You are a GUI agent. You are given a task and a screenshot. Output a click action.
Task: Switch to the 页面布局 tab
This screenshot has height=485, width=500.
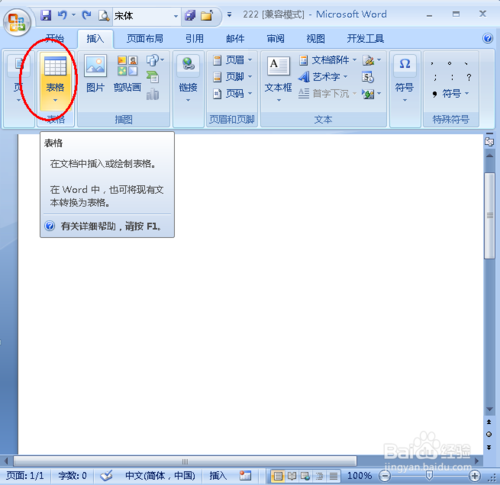point(145,39)
